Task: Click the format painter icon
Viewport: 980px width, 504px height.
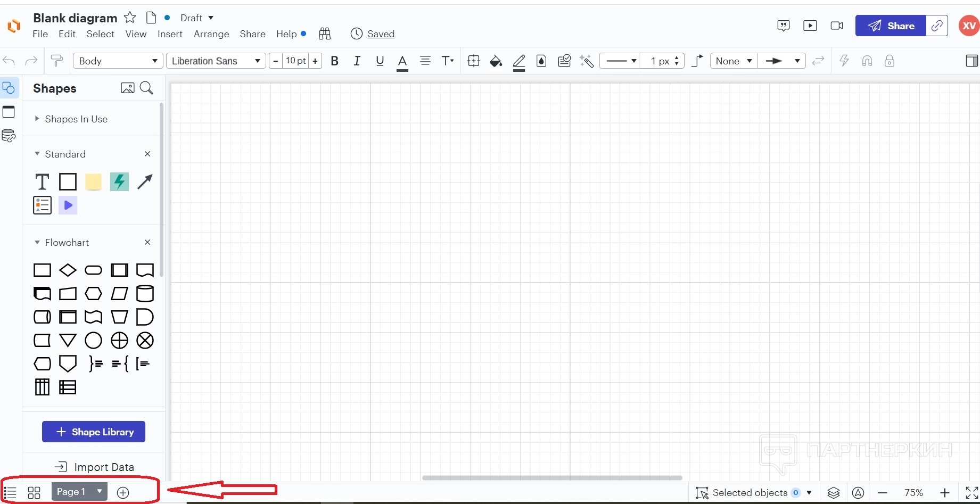Action: point(56,61)
